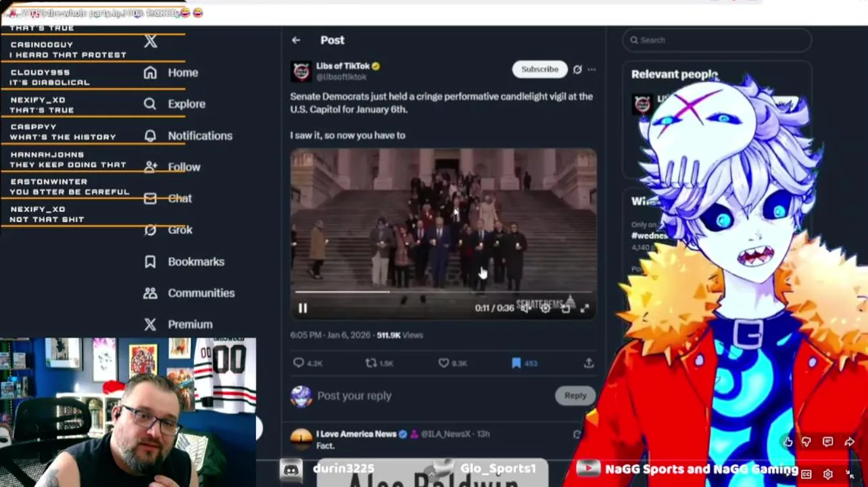Click the Communities people icon
Image resolution: width=868 pixels, height=487 pixels.
[150, 293]
